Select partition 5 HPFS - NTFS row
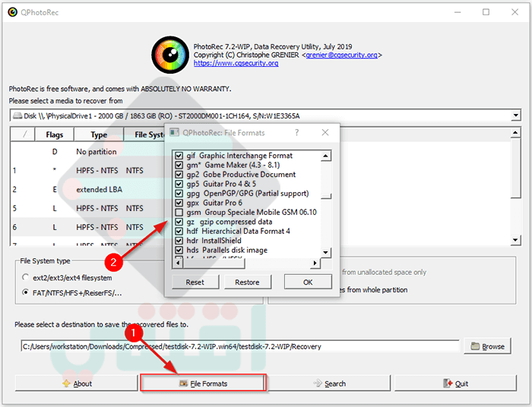Screen dimensions: 532x407 coord(87,208)
